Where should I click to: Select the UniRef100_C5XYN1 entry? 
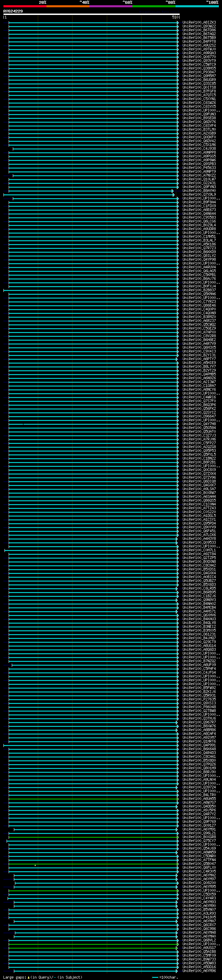199,99
